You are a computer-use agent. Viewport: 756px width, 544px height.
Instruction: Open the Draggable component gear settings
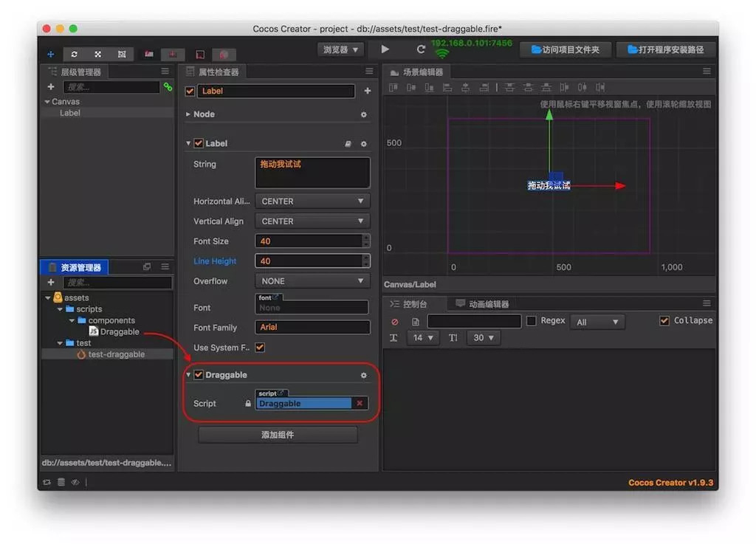(363, 375)
